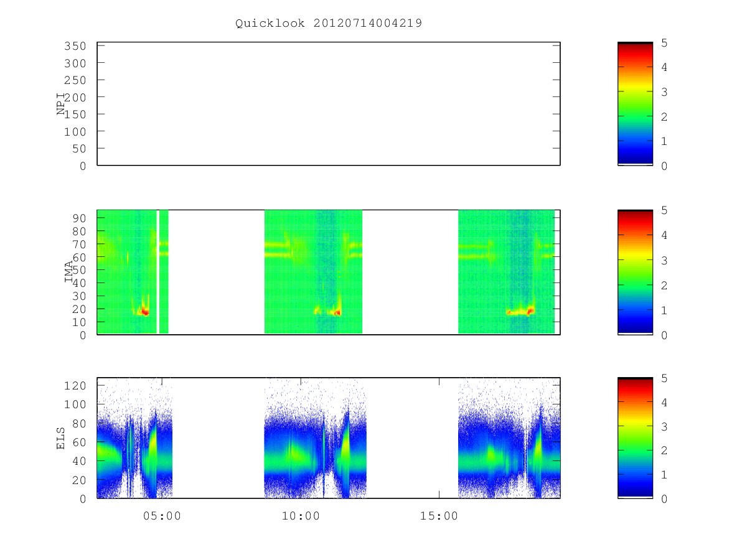Click the 120 tick on ELS axis

coord(75,385)
